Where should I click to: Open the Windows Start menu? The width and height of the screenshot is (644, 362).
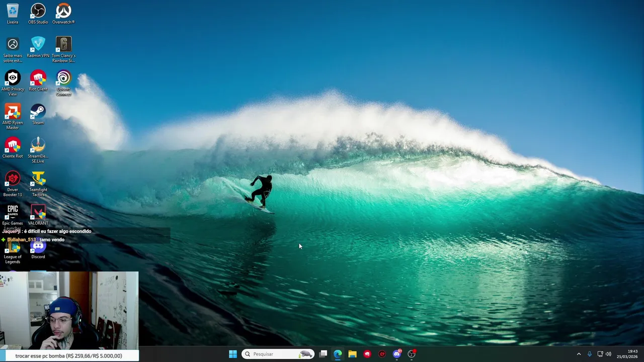[233, 354]
